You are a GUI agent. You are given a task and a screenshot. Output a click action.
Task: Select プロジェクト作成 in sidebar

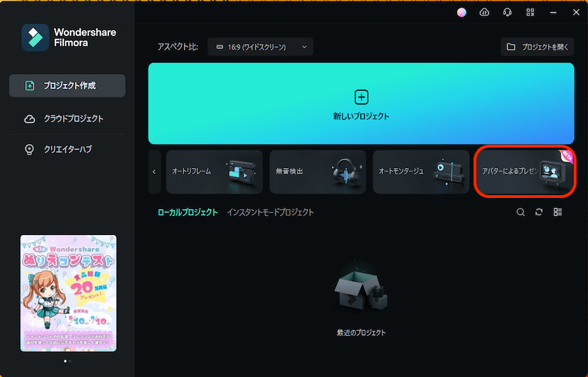click(67, 86)
